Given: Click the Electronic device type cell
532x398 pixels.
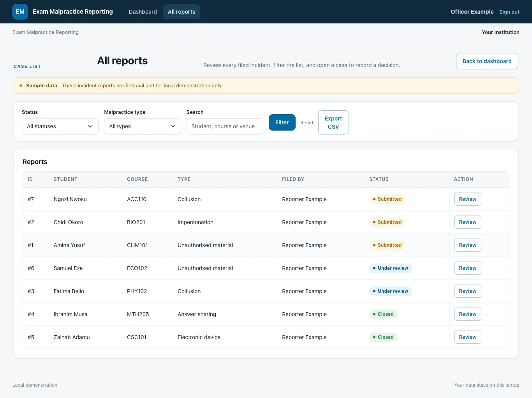Looking at the screenshot, I should [x=199, y=337].
